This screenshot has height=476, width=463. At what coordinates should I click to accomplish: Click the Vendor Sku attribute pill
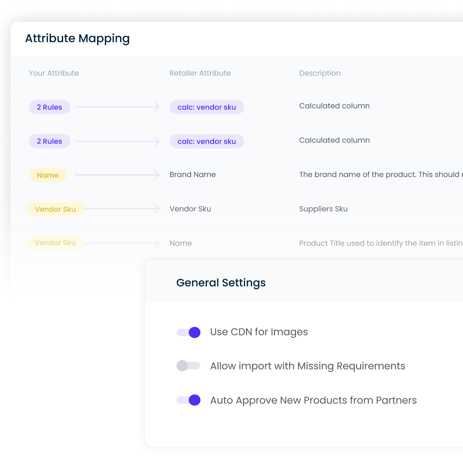(55, 209)
